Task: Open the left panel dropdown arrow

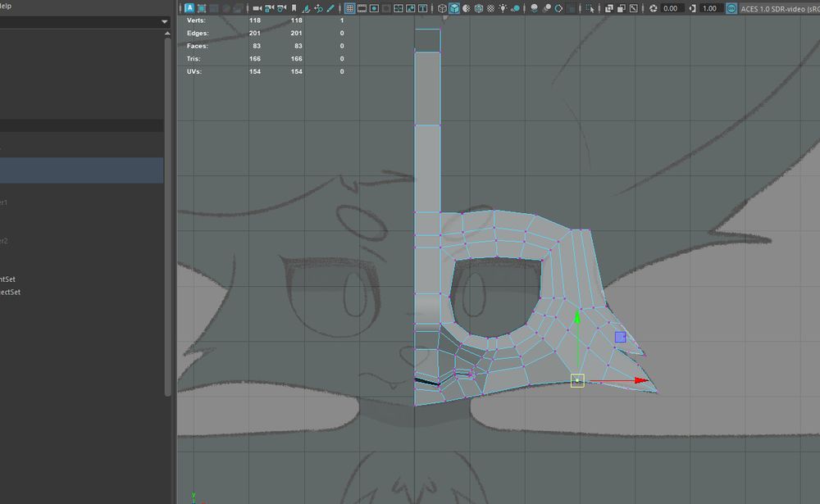Action: pos(164,22)
